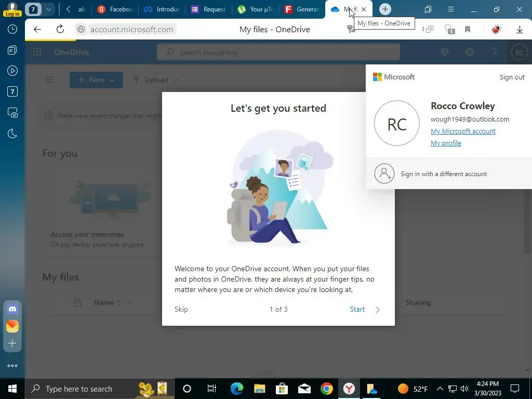Open the Windows Start menu
Viewport: 532px width, 399px height.
coord(12,389)
